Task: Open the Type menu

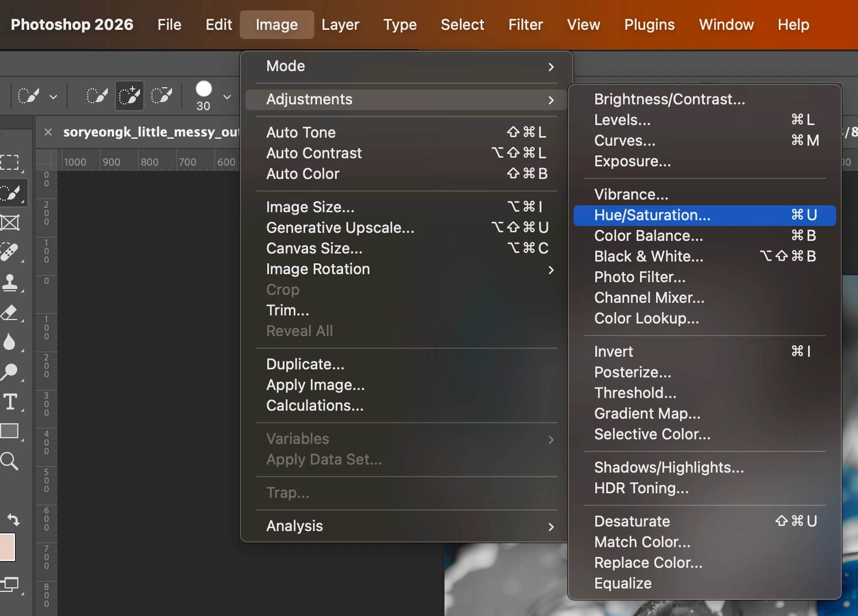Action: [400, 25]
